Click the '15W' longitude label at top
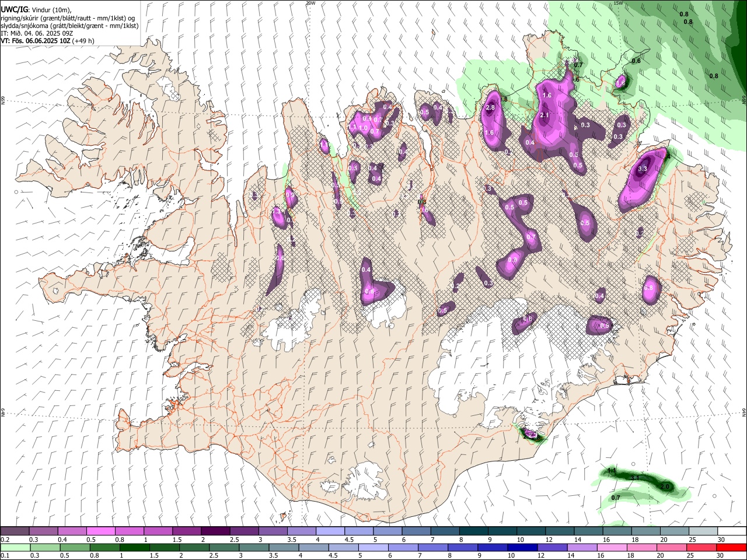This screenshot has width=747, height=560. 618,3
